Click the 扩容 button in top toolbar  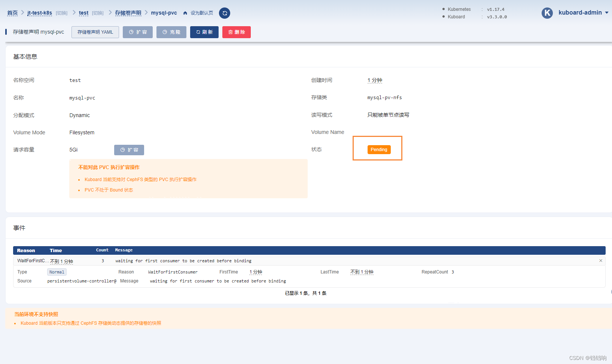[x=138, y=32]
